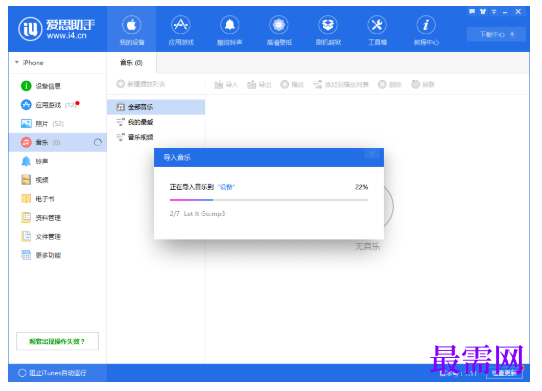This screenshot has height=391, width=542.
Task: Select 资料管理 in the sidebar
Action: click(x=58, y=217)
